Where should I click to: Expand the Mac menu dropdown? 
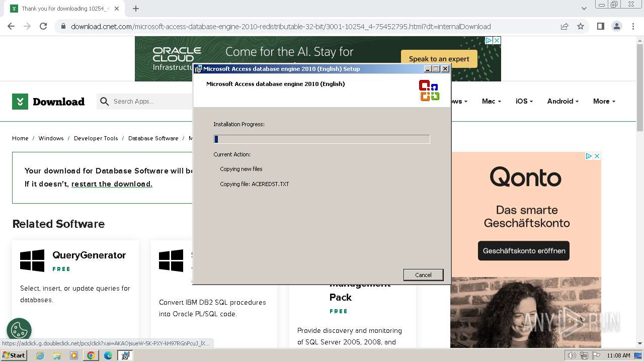(x=491, y=102)
